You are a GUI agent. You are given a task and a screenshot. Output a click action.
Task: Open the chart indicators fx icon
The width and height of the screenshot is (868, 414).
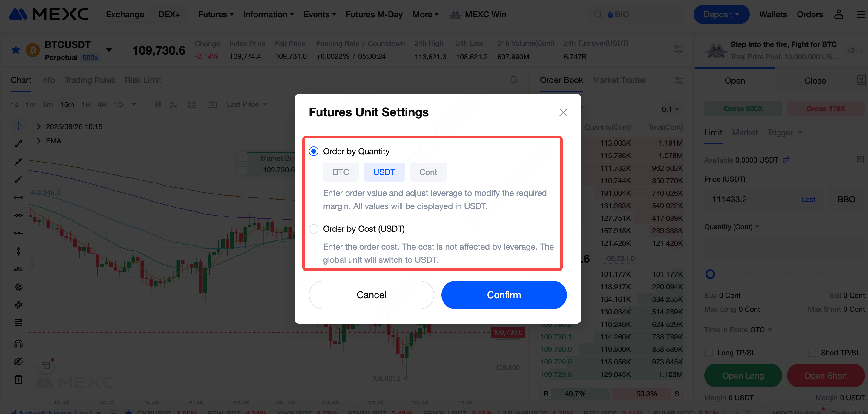[x=173, y=104]
